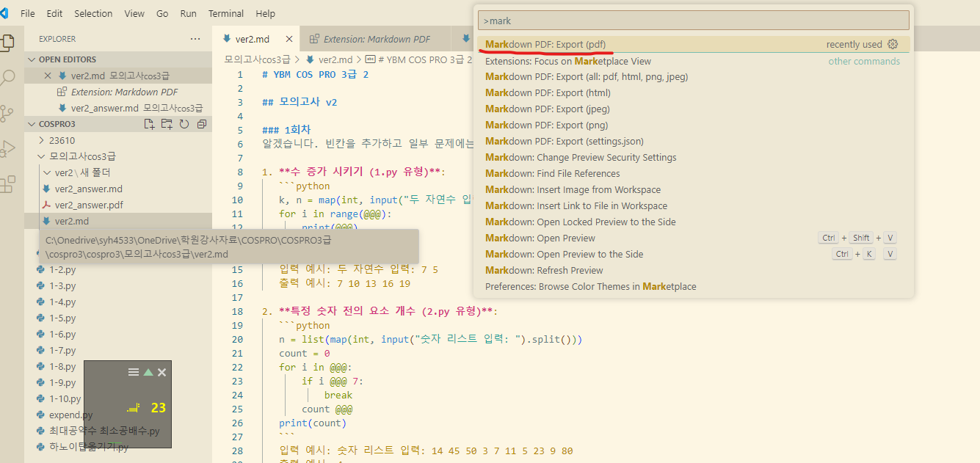
Task: Open Explorer more actions (three dots)
Action: click(x=195, y=39)
